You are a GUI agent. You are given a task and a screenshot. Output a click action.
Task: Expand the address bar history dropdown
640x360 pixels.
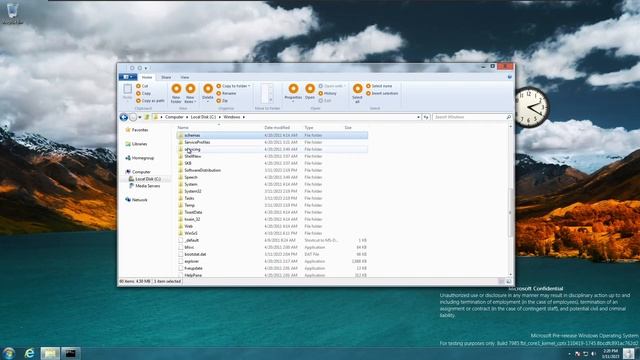[418, 117]
